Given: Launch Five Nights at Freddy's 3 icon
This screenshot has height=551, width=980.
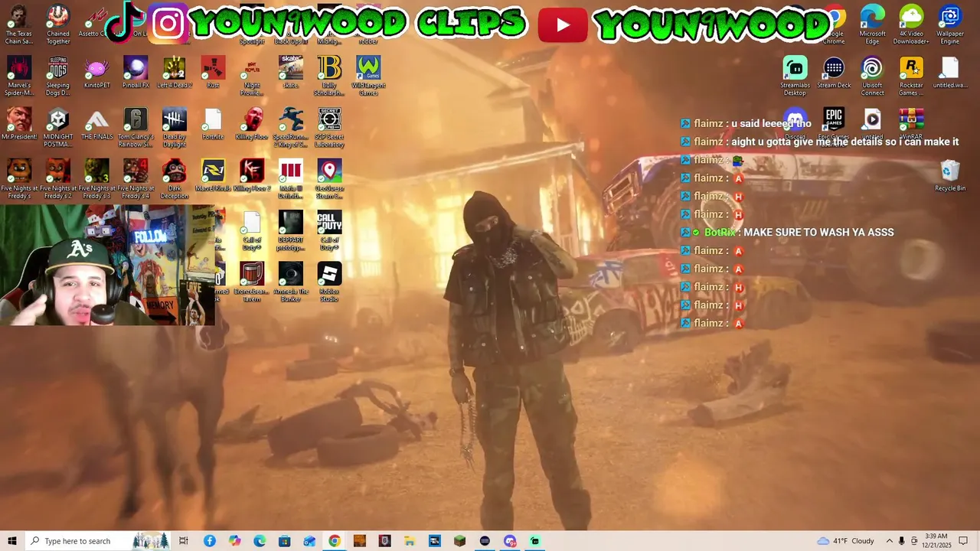Looking at the screenshot, I should (x=97, y=180).
